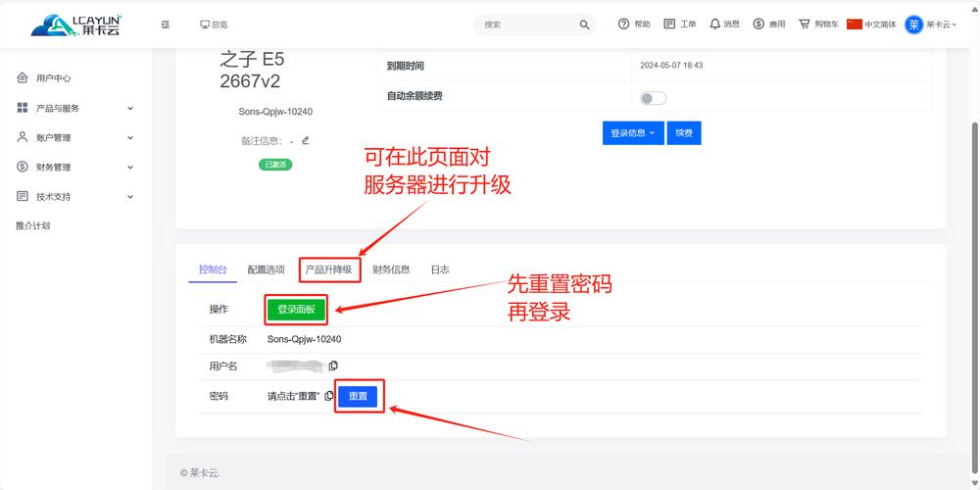The image size is (980, 490).
Task: Switch to the 控制台 tab
Action: tap(213, 270)
